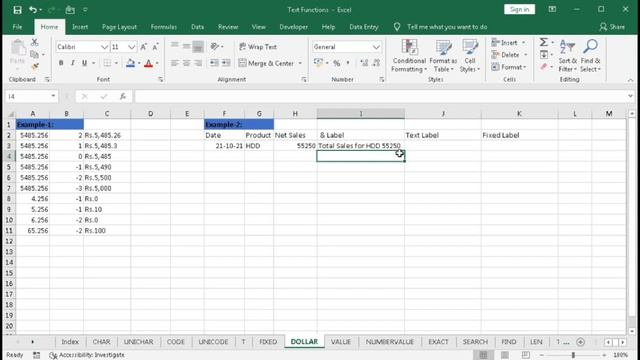Switch to the Data tab
Image resolution: width=640 pixels, height=360 pixels.
point(197,27)
